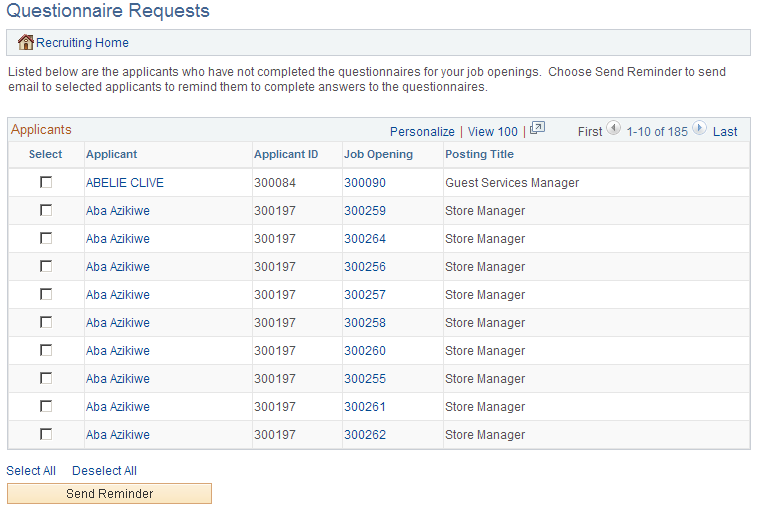This screenshot has height=509, width=758.
Task: Show previous rows arrow icon
Action: [x=613, y=129]
